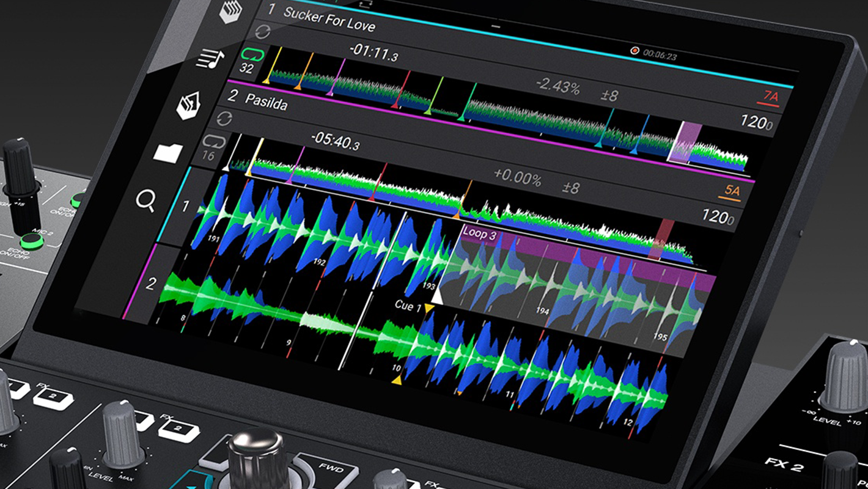Image resolution: width=868 pixels, height=489 pixels.
Task: Open the playlist icon with music note
Action: pos(210,59)
